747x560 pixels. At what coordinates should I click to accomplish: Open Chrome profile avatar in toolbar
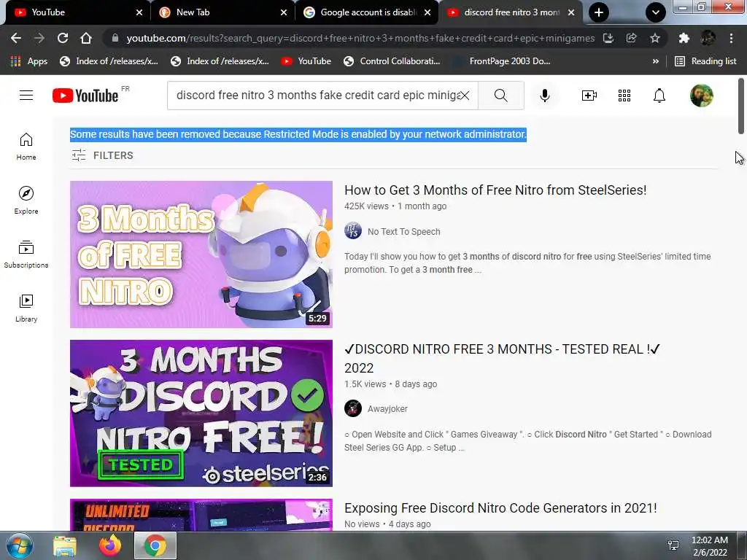pyautogui.click(x=708, y=38)
